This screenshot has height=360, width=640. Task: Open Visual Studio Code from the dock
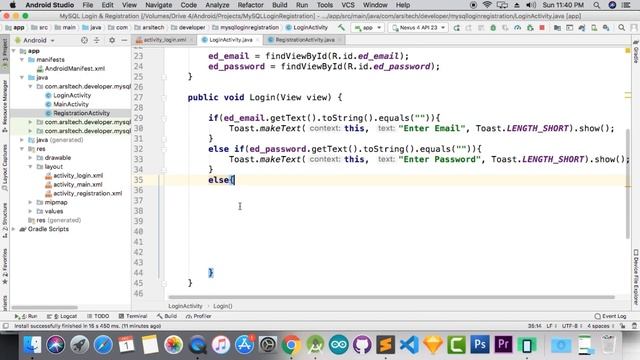click(409, 345)
